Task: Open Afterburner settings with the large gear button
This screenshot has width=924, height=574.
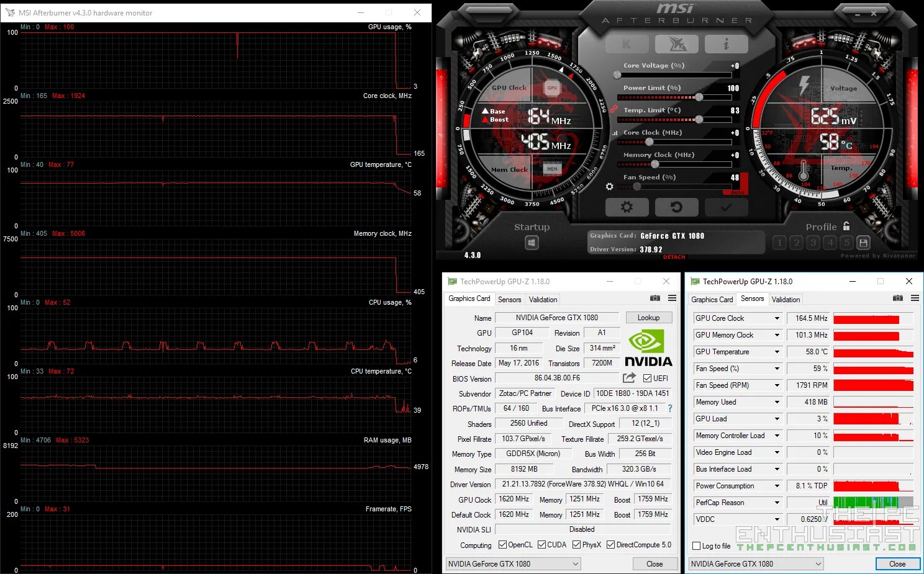Action: point(627,207)
